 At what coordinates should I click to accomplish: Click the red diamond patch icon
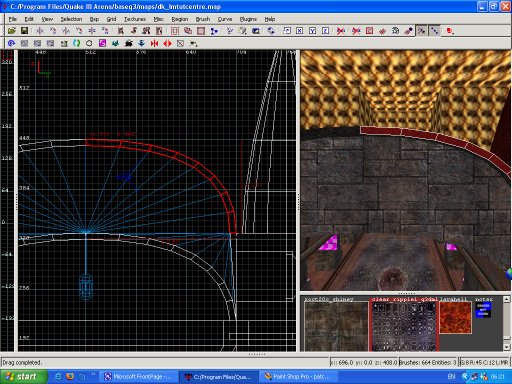coord(382,31)
